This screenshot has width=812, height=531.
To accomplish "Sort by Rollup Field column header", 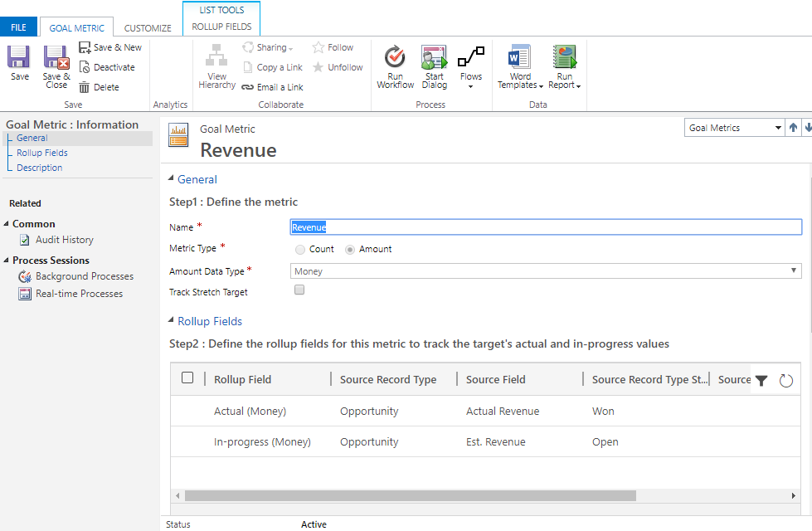I will click(242, 380).
